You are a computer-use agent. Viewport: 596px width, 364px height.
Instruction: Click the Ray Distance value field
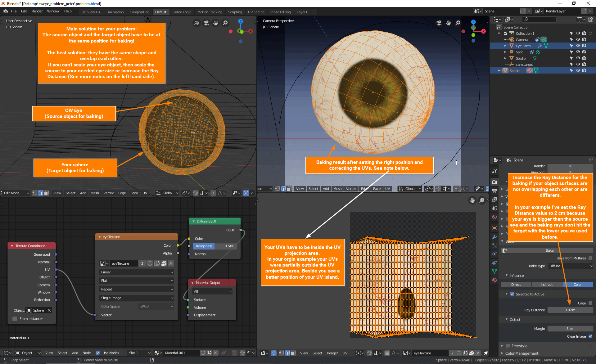pos(570,310)
